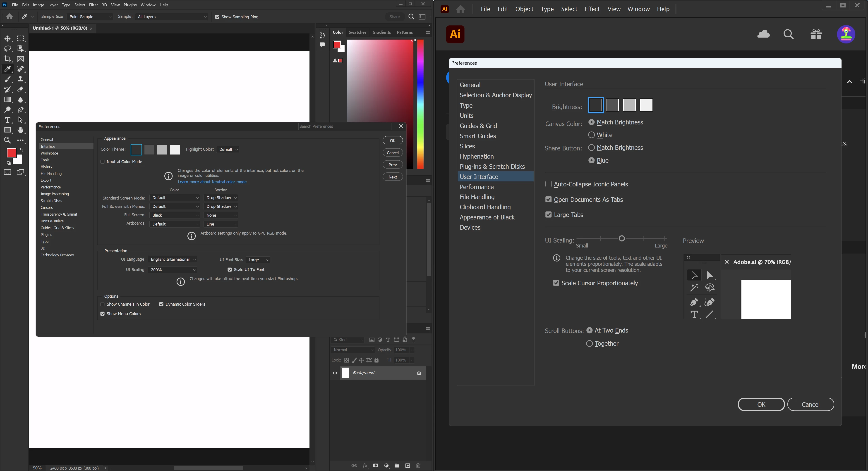Image resolution: width=868 pixels, height=471 pixels.
Task: Toggle Auto-Collapse Iconic Panels checkbox
Action: coord(548,184)
